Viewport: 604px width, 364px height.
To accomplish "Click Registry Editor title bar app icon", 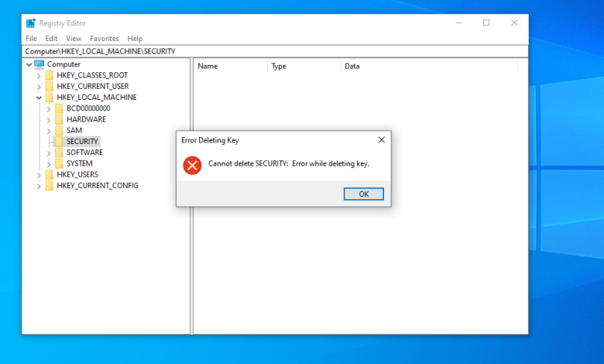I will click(31, 23).
